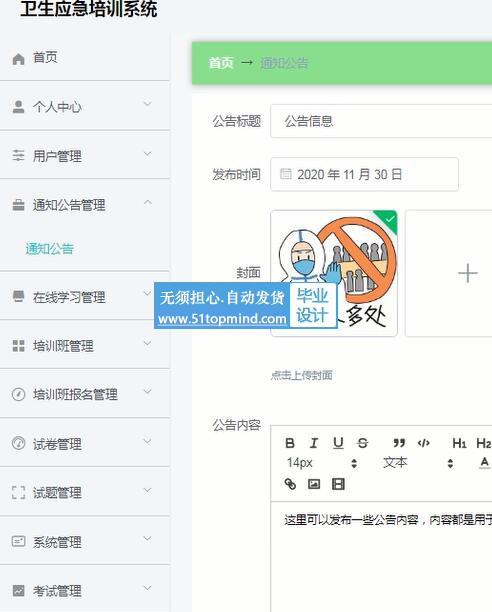Toggle italic formatting in the editor
Viewport: 492px width, 612px height.
[x=314, y=443]
